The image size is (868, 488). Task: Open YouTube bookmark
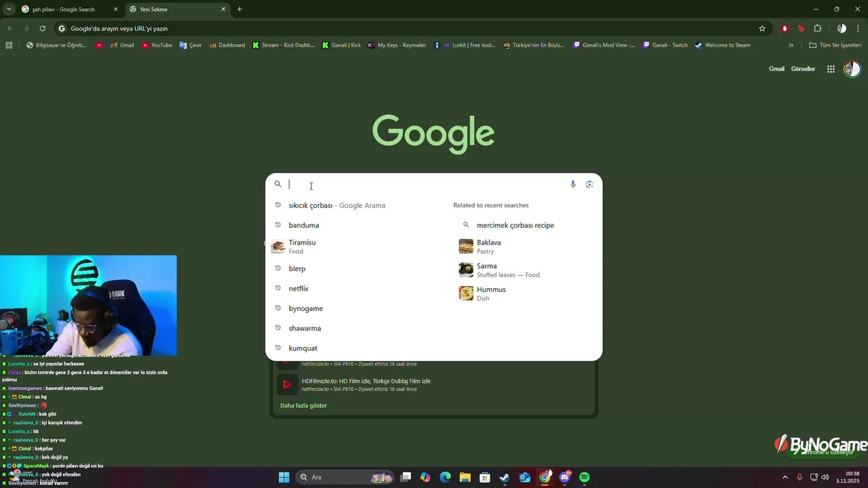[157, 45]
